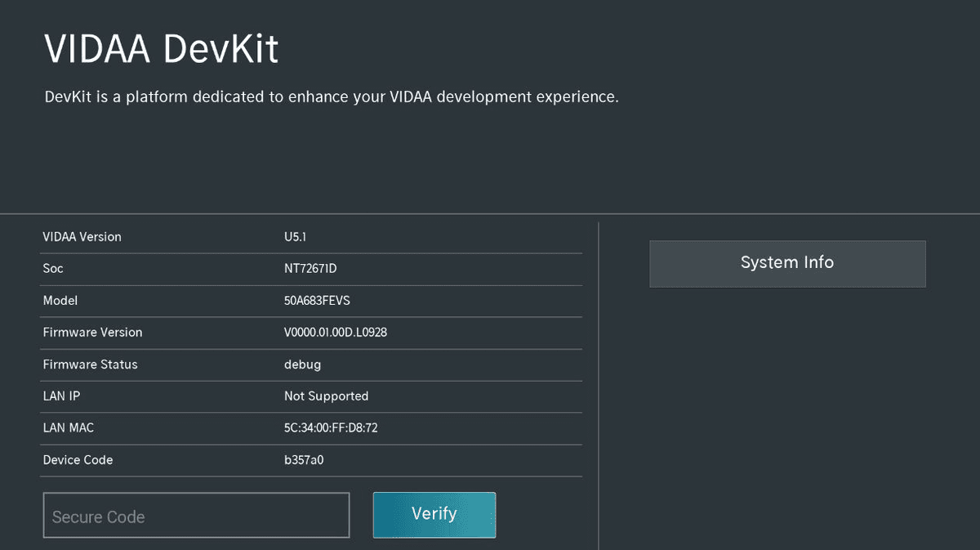Click the debug firmware status value
This screenshot has width=980, height=550.
pyautogui.click(x=302, y=364)
